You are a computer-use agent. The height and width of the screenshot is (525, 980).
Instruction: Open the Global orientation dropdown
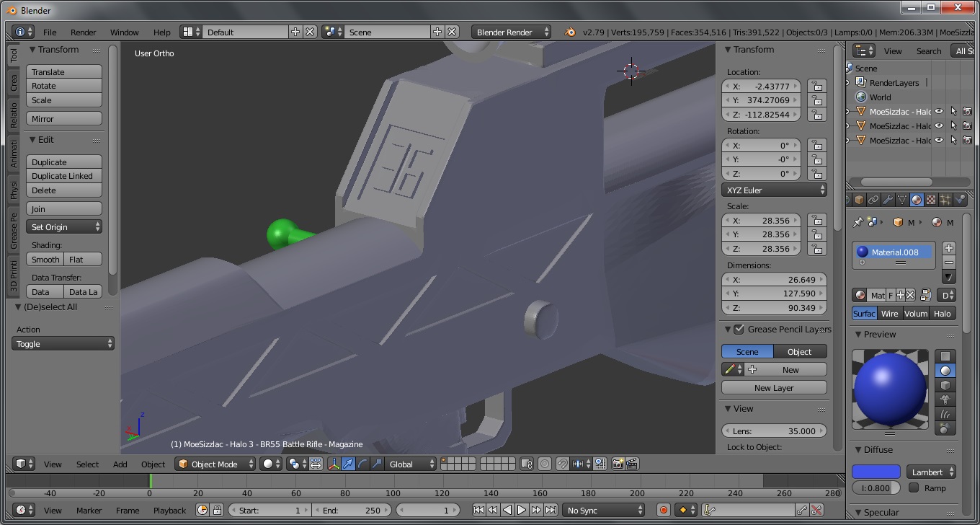click(411, 464)
